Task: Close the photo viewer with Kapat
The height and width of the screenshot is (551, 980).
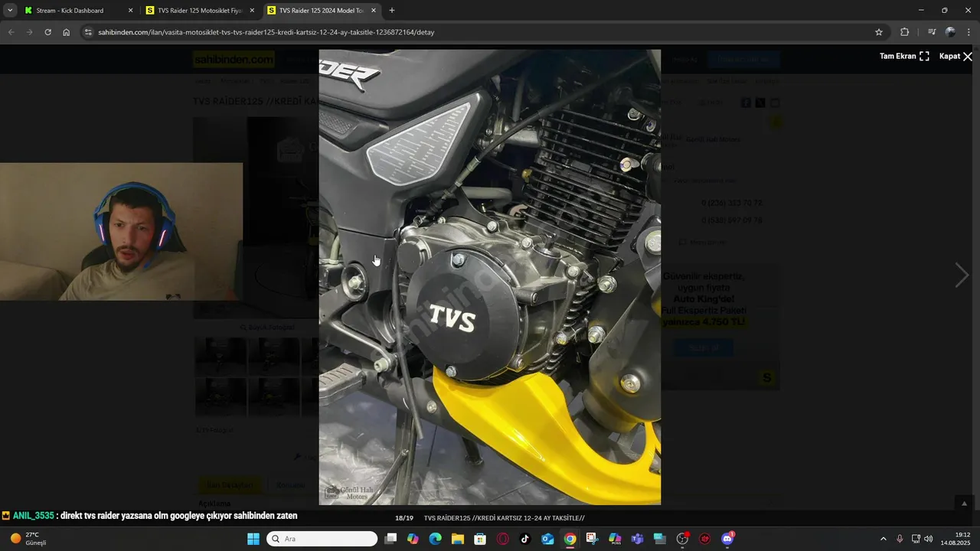Action: click(955, 57)
